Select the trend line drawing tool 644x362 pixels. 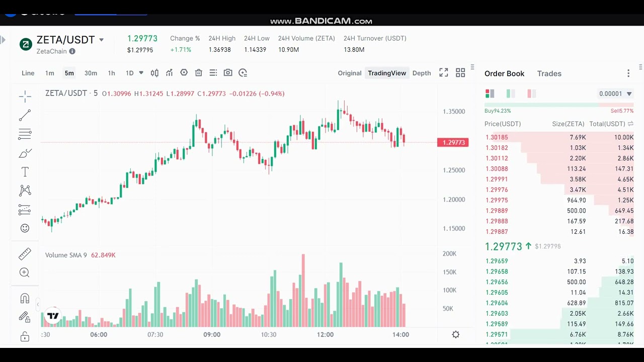tap(25, 115)
